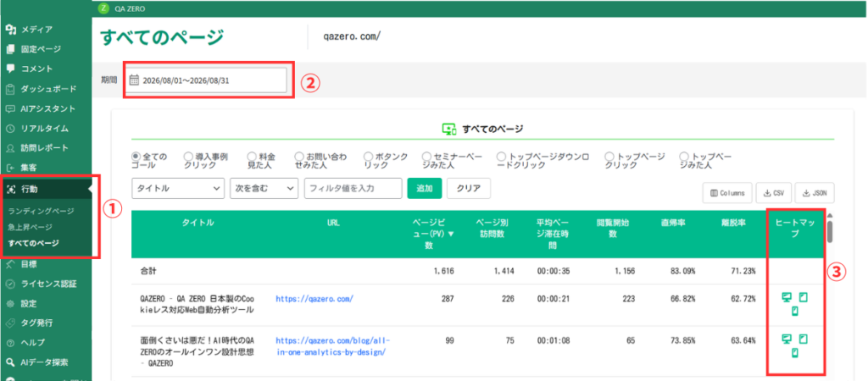
Task: Click the すべてのページ panel heading icon
Action: pyautogui.click(x=449, y=130)
